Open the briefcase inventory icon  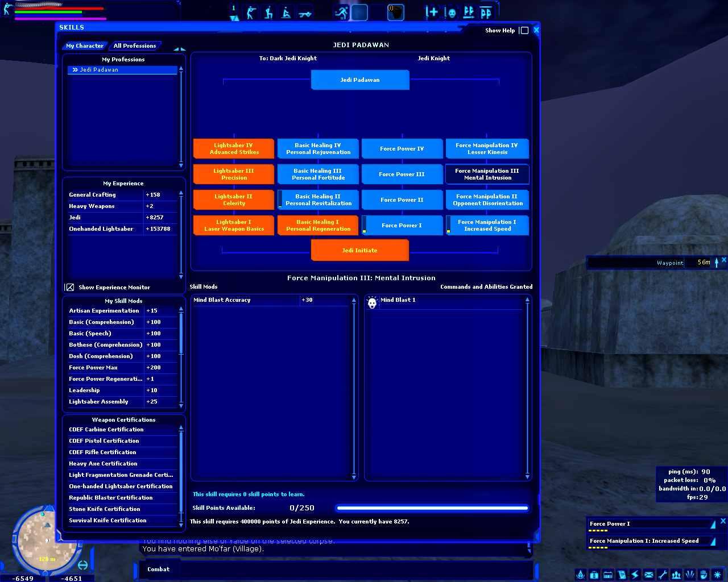tap(594, 575)
